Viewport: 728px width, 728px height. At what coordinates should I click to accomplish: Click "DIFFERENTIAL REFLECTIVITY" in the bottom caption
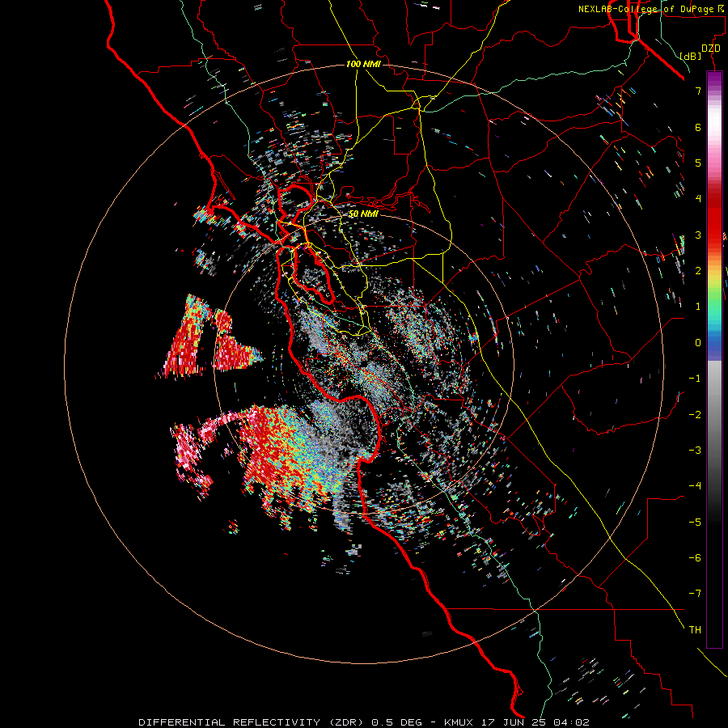[x=230, y=722]
